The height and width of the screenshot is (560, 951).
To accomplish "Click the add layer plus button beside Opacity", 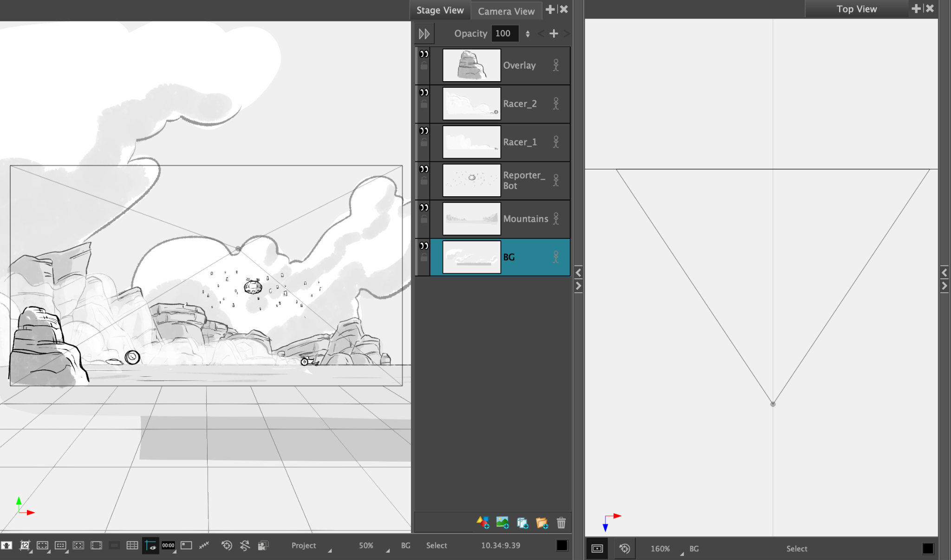I will coord(554,33).
